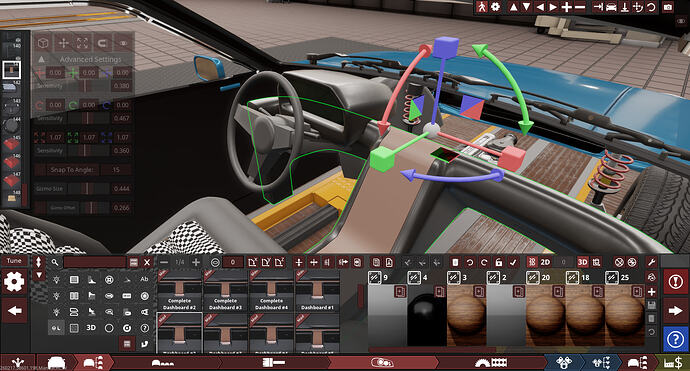Select material slot 20 checkbox
The width and height of the screenshot is (690, 371).
[x=533, y=278]
